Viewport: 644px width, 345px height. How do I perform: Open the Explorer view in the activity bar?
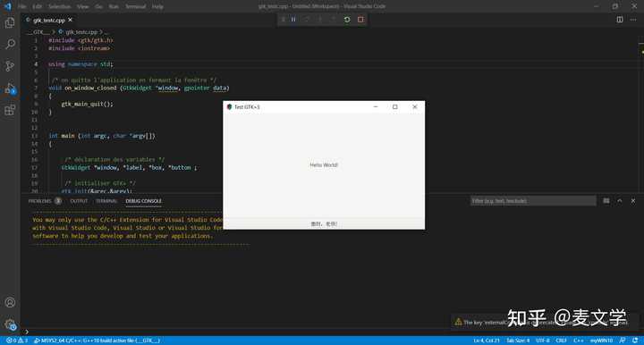pos(10,22)
